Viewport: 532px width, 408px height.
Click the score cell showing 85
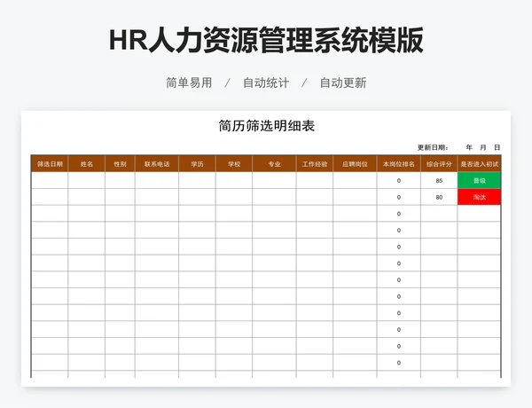439,180
